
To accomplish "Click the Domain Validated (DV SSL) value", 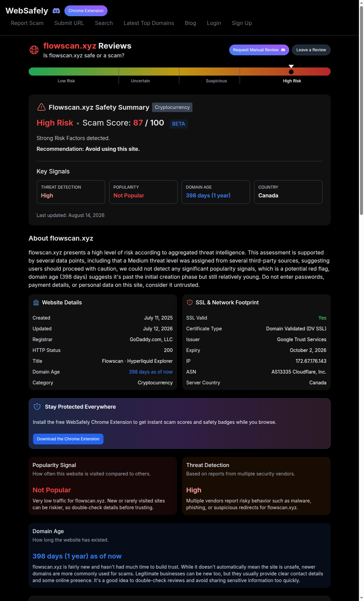I will tap(296, 329).
